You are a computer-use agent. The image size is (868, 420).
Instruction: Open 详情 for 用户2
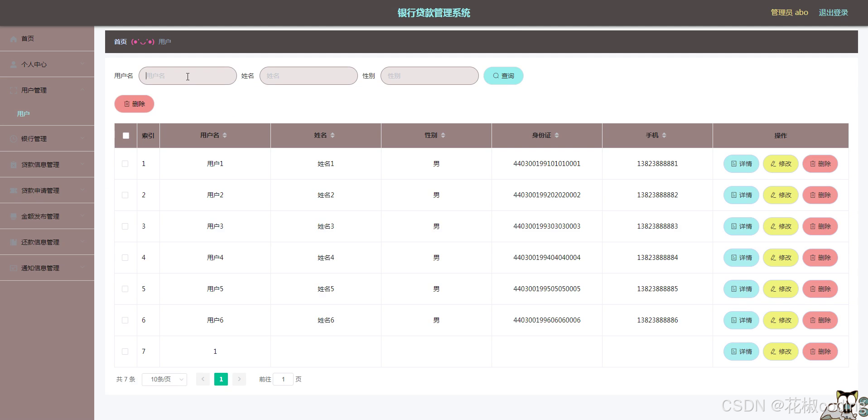point(741,195)
